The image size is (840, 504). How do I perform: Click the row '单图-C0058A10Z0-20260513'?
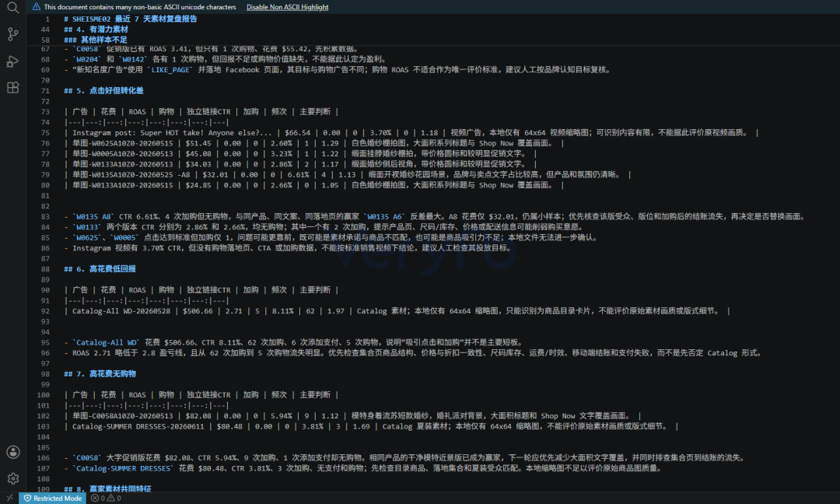coord(352,416)
